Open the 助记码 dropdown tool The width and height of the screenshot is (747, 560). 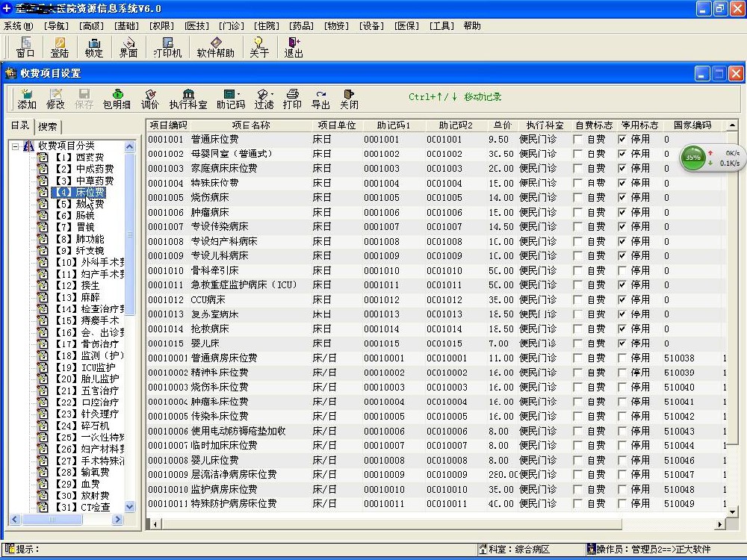pos(231,99)
